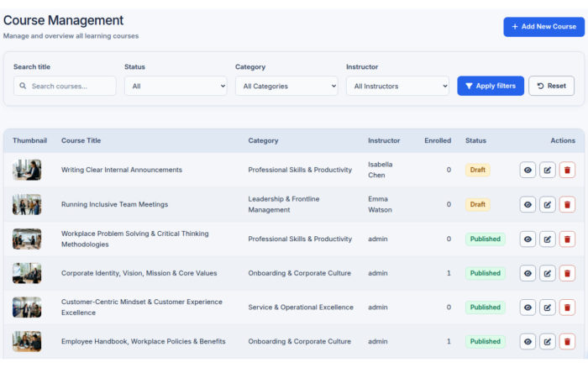
Task: Edit the Employee Handbook course
Action: tap(547, 341)
